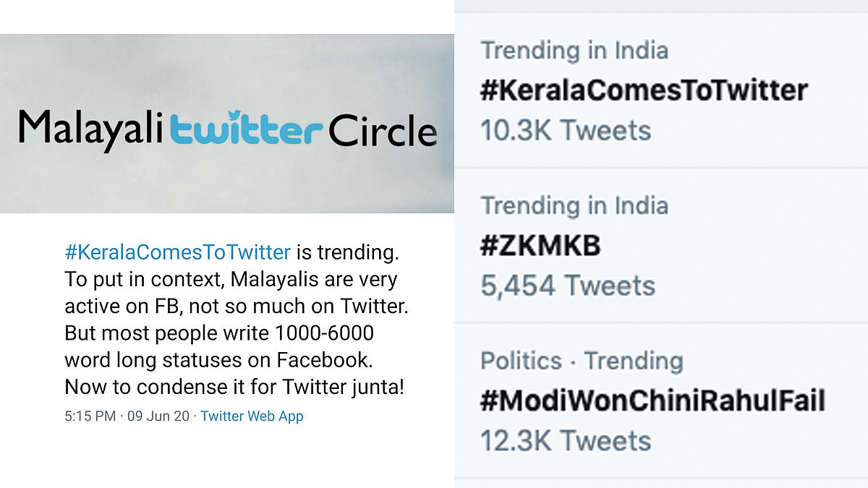Open the 'Twitter Web App' source link
868x488 pixels.
pyautogui.click(x=252, y=416)
